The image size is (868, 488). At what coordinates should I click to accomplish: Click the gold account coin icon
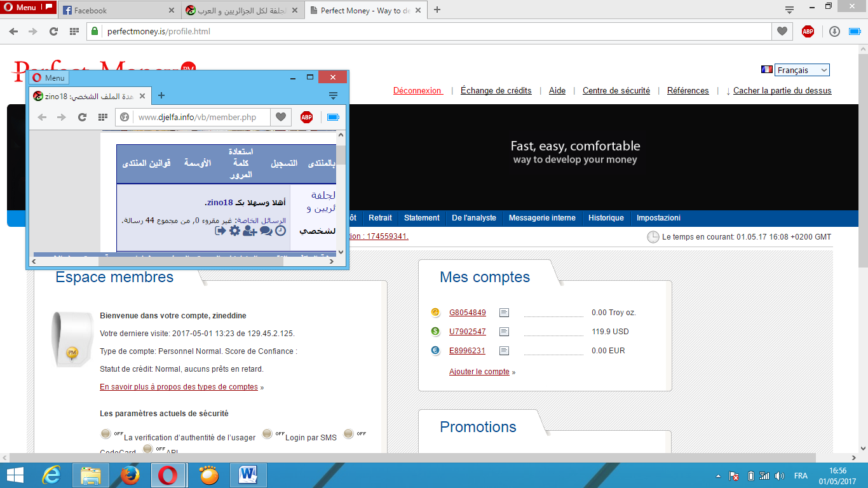(435, 312)
